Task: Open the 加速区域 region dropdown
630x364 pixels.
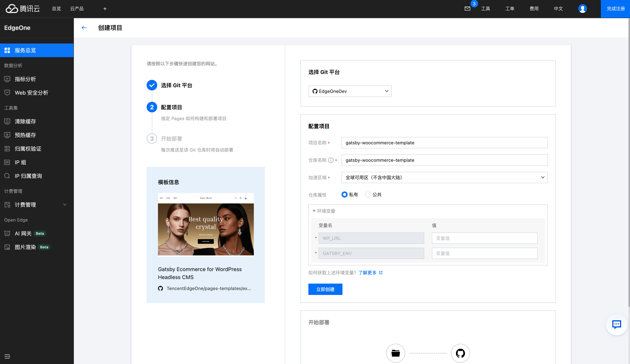Action: 444,177
